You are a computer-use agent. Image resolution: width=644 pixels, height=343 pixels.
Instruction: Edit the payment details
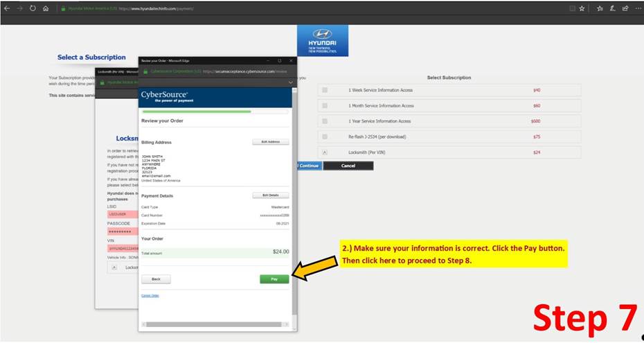tap(271, 195)
